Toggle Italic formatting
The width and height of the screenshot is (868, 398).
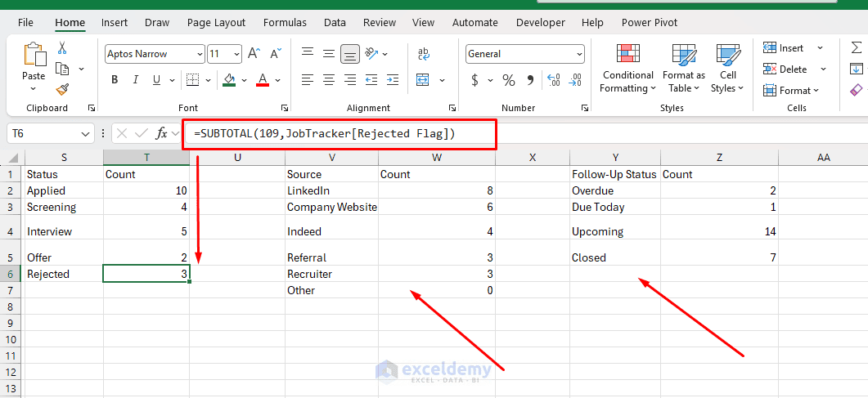(136, 80)
